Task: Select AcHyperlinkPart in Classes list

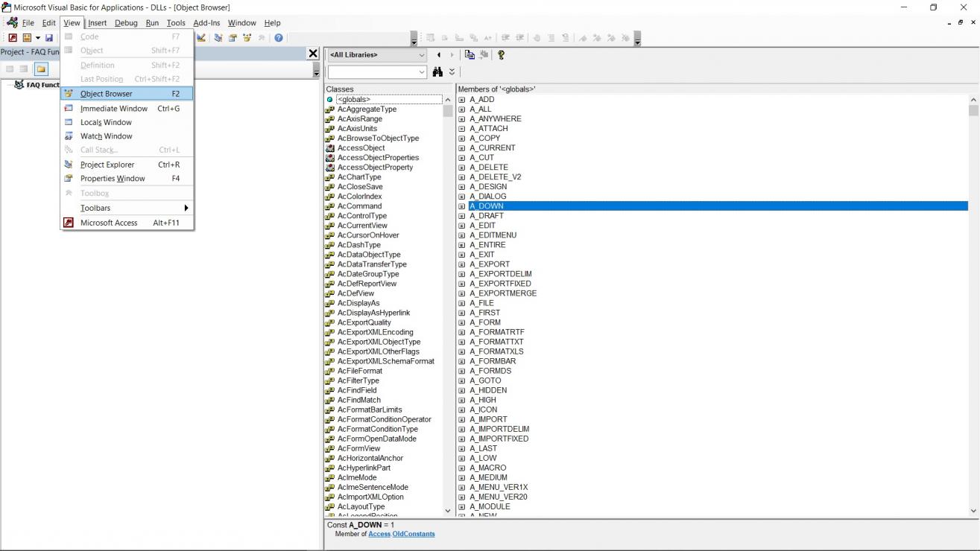Action: click(x=364, y=468)
